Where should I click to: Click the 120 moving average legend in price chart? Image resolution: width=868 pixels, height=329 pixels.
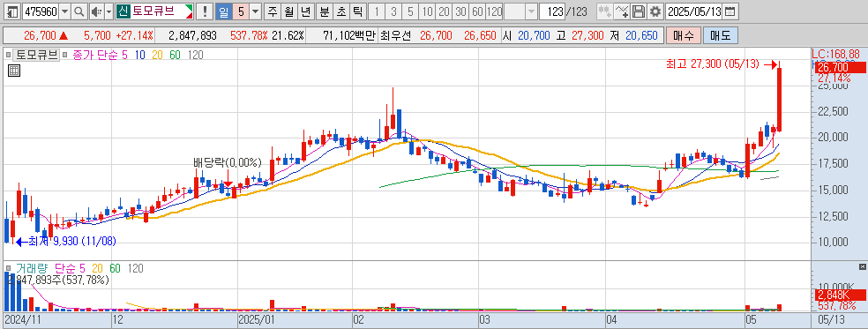[x=196, y=55]
